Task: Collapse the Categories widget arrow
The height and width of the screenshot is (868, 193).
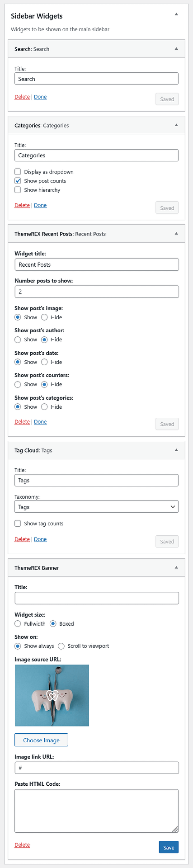Action: (x=176, y=125)
